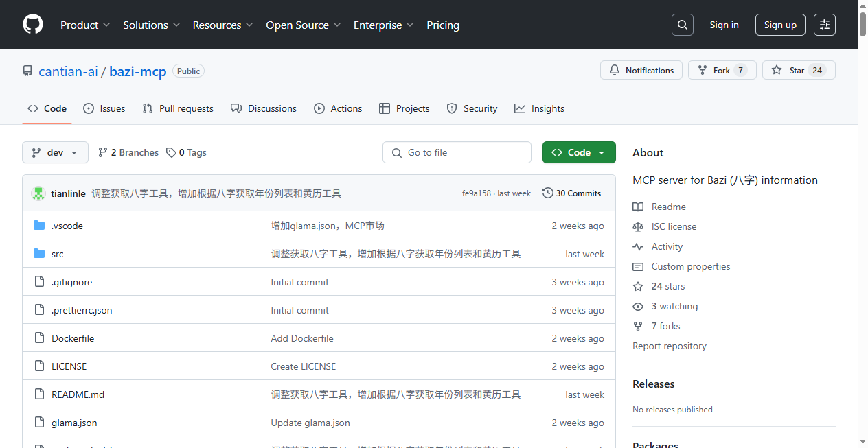Open the .prettierrc.json file

click(82, 310)
